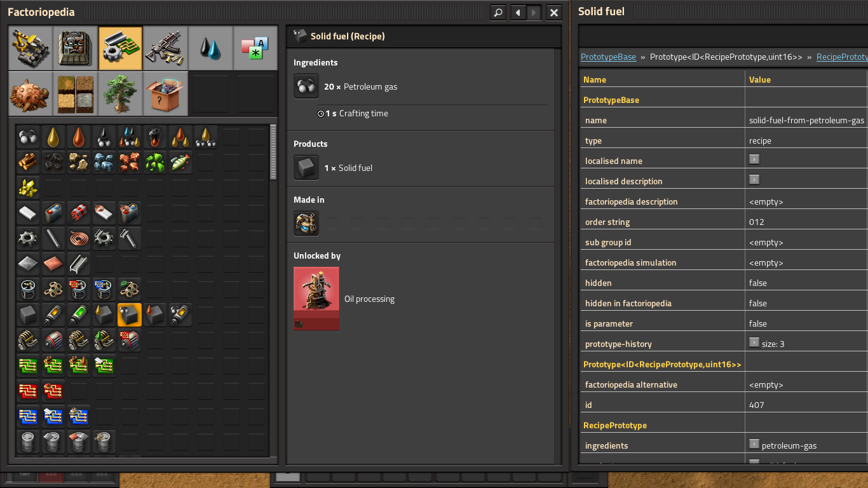The width and height of the screenshot is (868, 488).
Task: Click the item grid vertical scrollbar
Action: click(x=273, y=152)
